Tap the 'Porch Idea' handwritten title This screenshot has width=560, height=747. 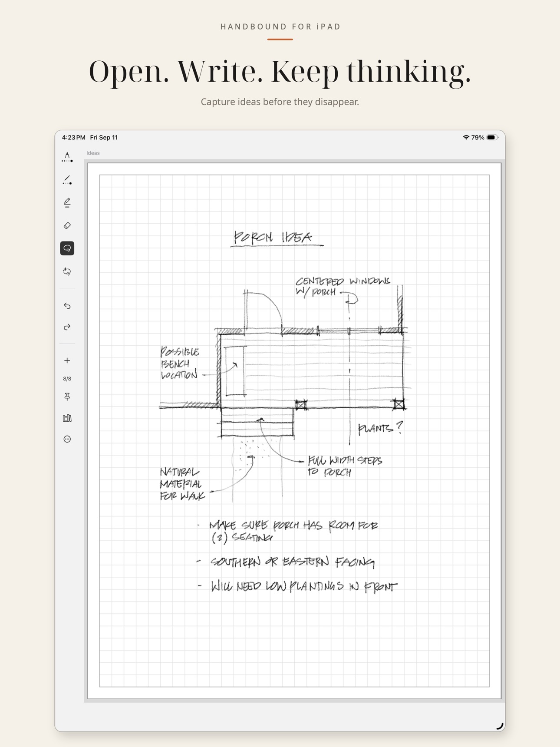click(277, 238)
